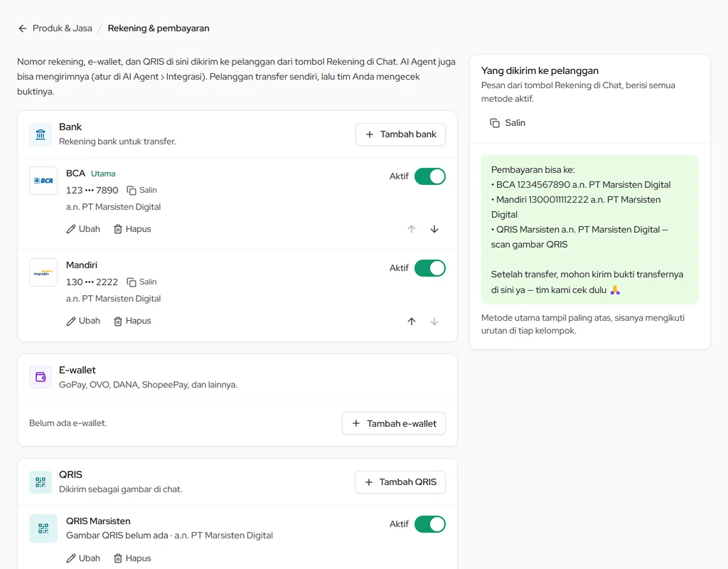Click the Belum ada e-wallet text
Screen dimensions: 728x569
pyautogui.click(x=68, y=423)
